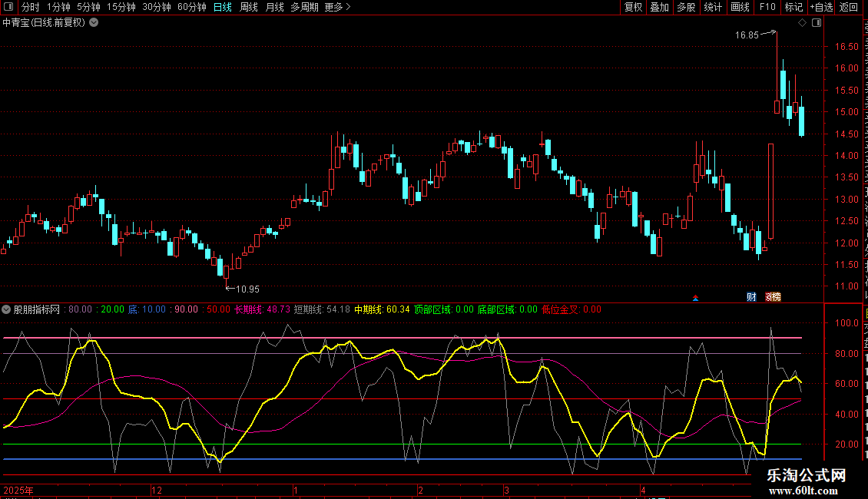Open the 股朋指标网 indicator dropdown arrow
Image resolution: width=868 pixels, height=499 pixels.
click(x=6, y=310)
